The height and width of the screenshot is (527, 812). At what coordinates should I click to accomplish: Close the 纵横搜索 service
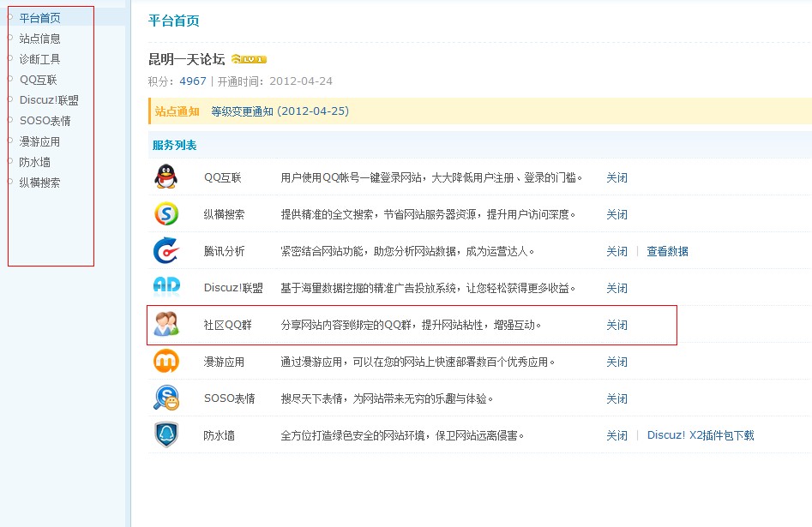pyautogui.click(x=617, y=214)
